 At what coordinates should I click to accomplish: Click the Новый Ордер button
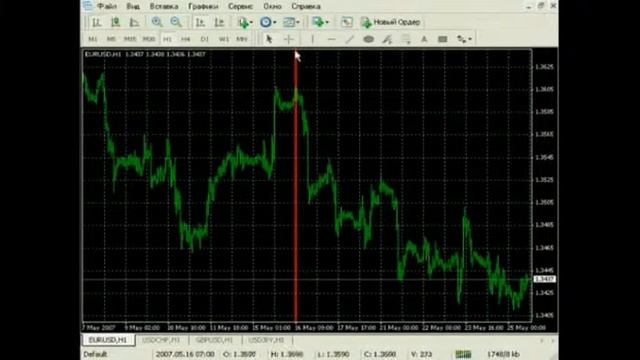[x=391, y=22]
